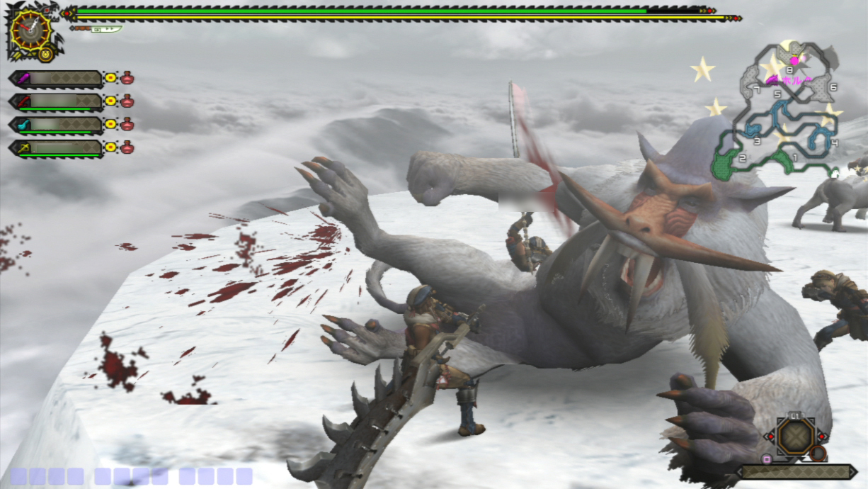Viewport: 868px width, 489px height.
Task: Click area 5 on the minimap
Action: click(777, 94)
